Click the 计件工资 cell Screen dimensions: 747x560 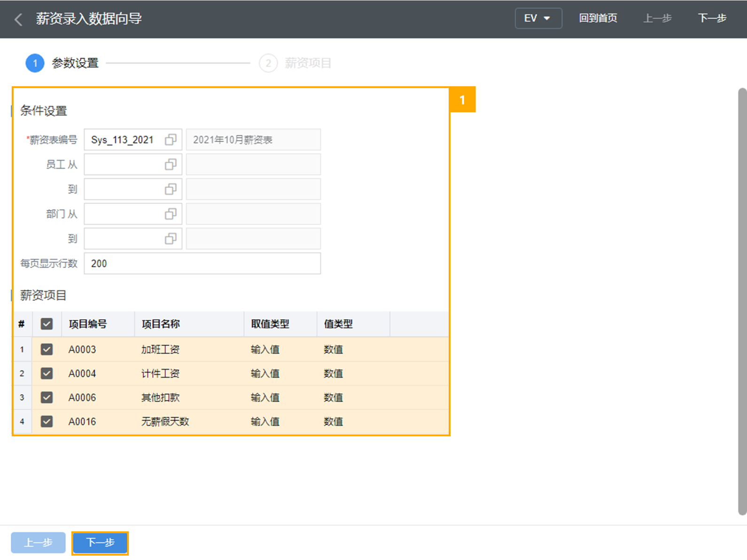(x=189, y=373)
